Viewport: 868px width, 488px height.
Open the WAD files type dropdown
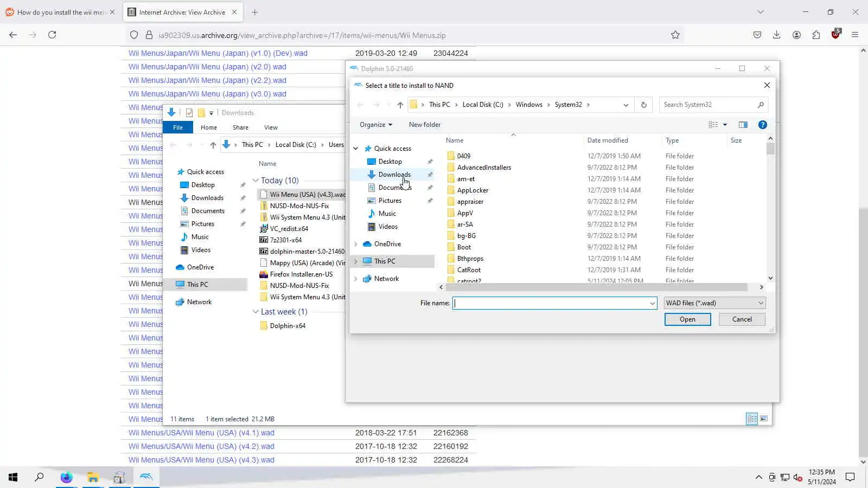point(714,303)
